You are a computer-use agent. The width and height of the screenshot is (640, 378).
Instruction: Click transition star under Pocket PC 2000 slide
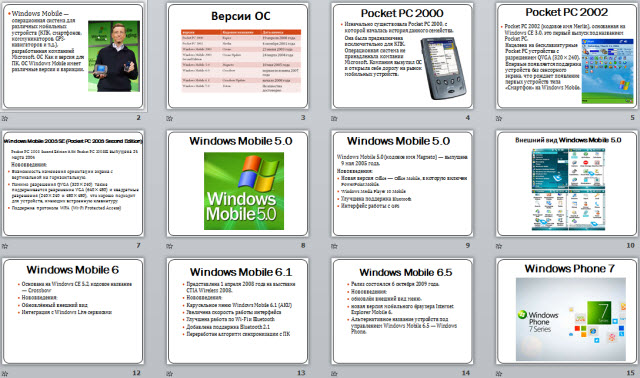coord(334,118)
